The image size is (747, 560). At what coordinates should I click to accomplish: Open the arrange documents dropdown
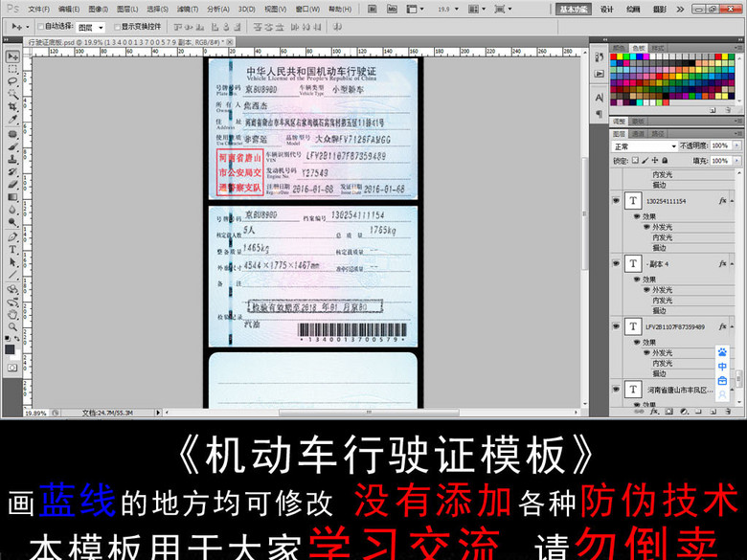(x=477, y=9)
